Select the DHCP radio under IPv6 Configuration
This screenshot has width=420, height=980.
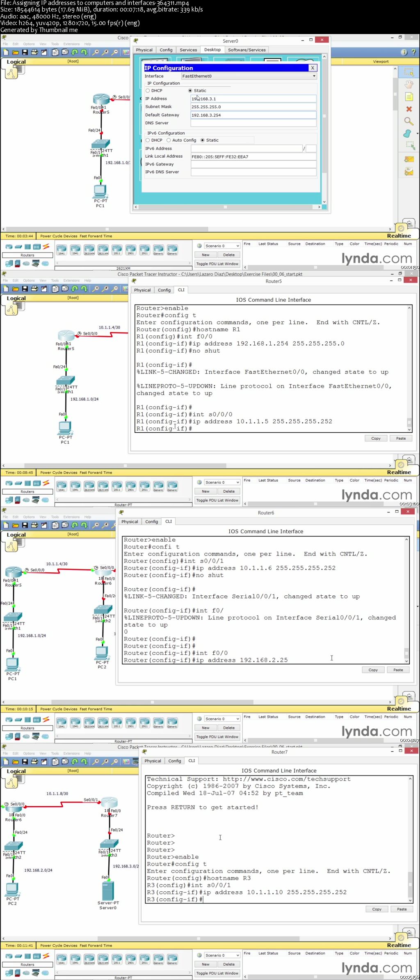[x=148, y=140]
